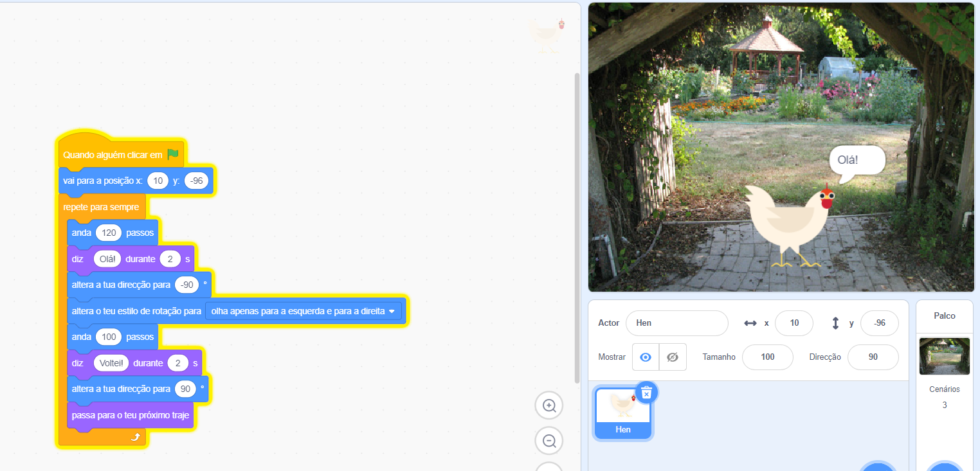Click the sprite y position field
The image size is (980, 471).
pyautogui.click(x=879, y=323)
